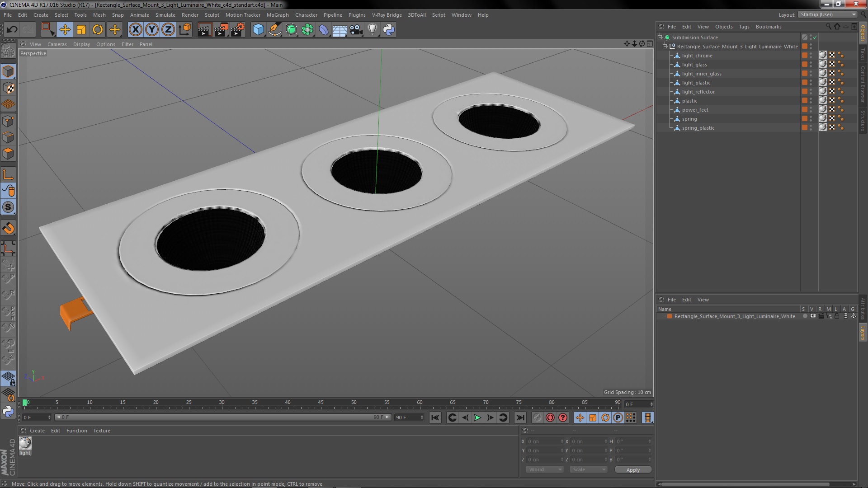Click Render View clapperboard icon

(204, 30)
